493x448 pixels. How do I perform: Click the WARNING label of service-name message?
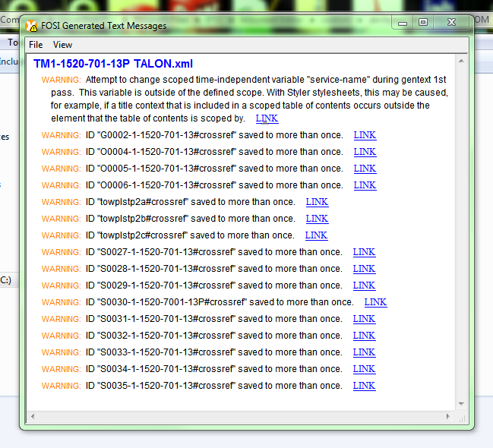pyautogui.click(x=62, y=80)
